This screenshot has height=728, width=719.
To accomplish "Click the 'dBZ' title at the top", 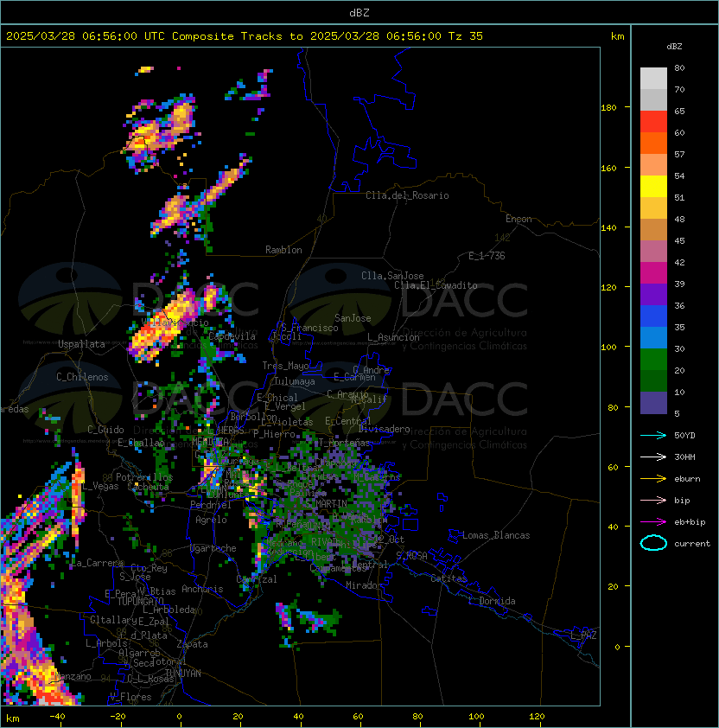I will (x=359, y=12).
